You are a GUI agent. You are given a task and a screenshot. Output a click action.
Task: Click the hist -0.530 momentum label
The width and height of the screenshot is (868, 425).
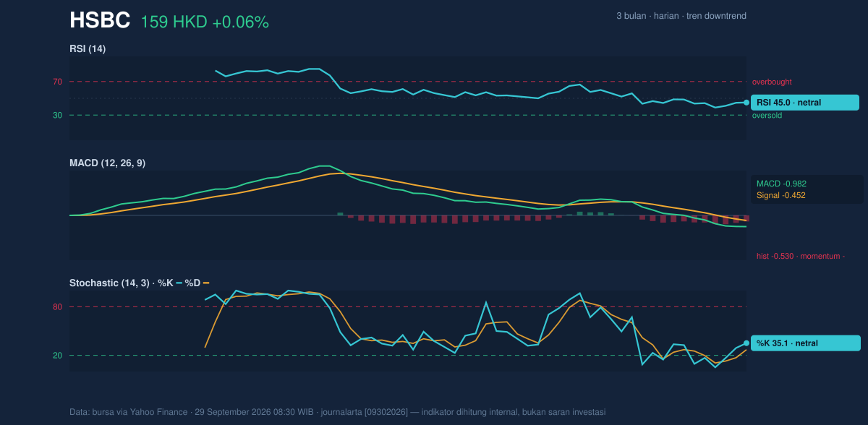[x=801, y=256]
